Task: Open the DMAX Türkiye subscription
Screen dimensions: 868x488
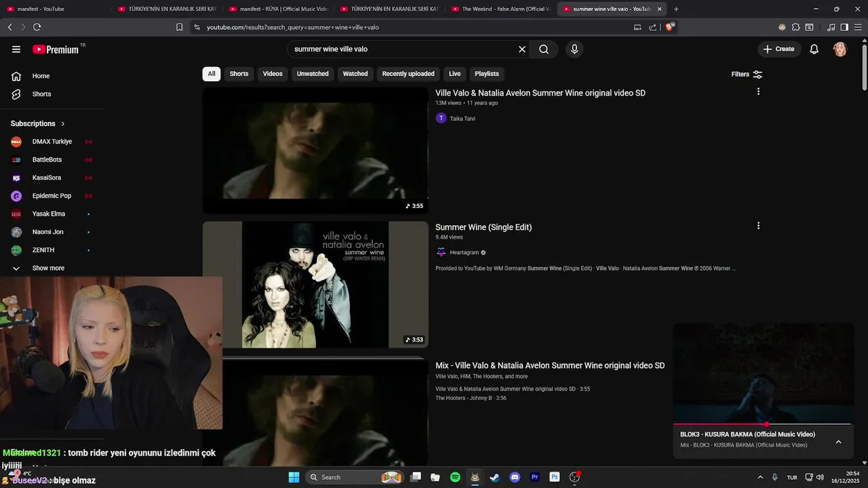Action: [52, 142]
